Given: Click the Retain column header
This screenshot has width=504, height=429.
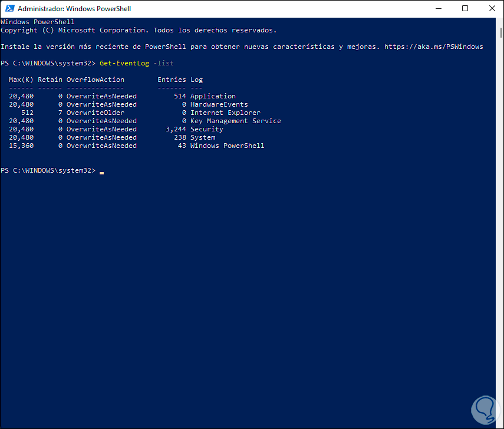Looking at the screenshot, I should click(50, 80).
